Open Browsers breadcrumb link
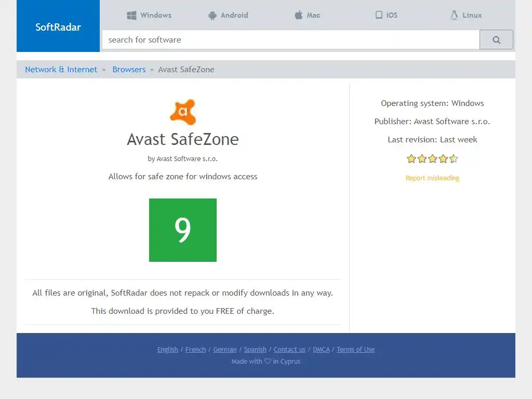The image size is (532, 399). click(129, 70)
